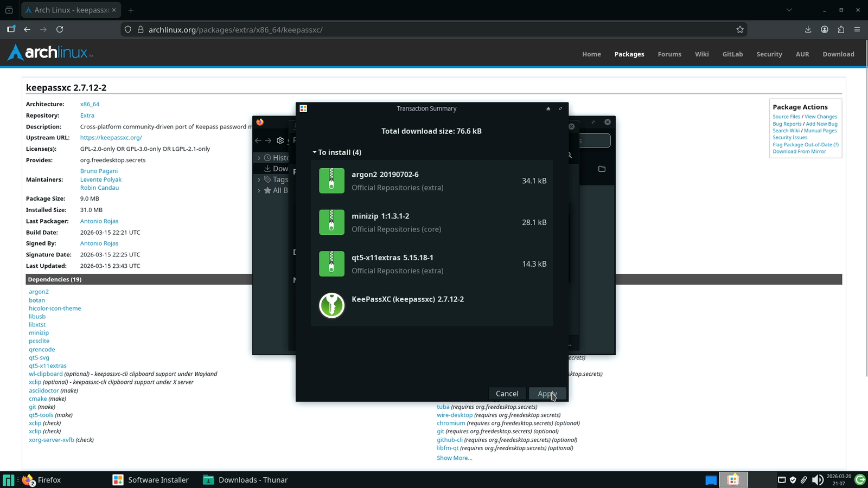Screen dimensions: 868x488
Task: Click the Download From Mirror link
Action: click(799, 152)
